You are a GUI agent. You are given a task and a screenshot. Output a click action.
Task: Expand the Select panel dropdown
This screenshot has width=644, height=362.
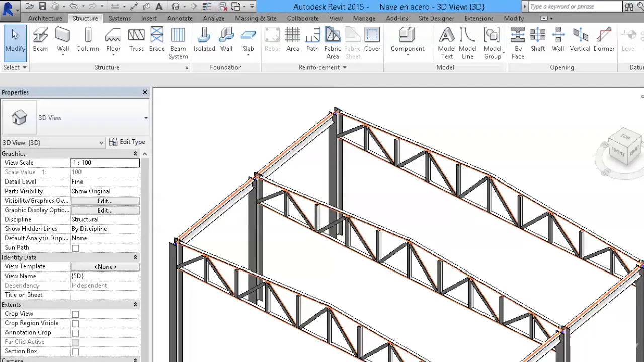point(15,67)
